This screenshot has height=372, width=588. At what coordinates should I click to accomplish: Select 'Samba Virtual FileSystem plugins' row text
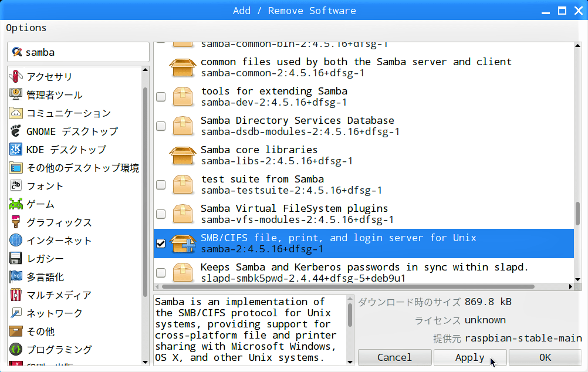coord(295,208)
